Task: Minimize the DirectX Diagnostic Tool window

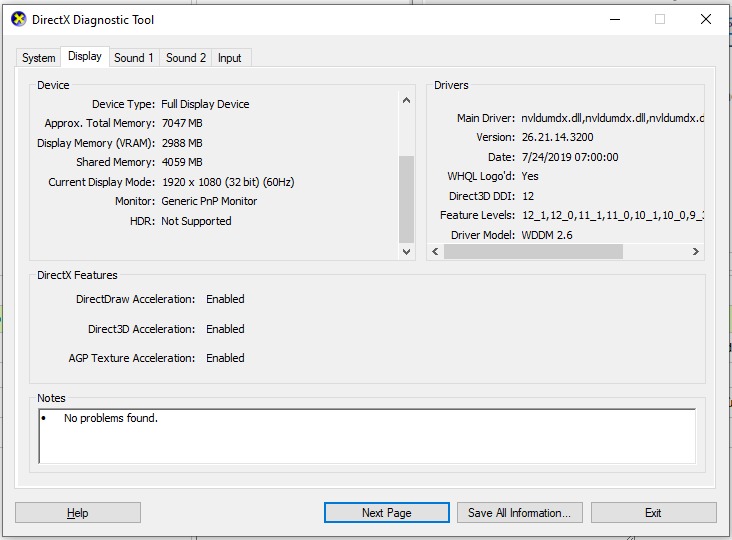Action: tap(615, 19)
